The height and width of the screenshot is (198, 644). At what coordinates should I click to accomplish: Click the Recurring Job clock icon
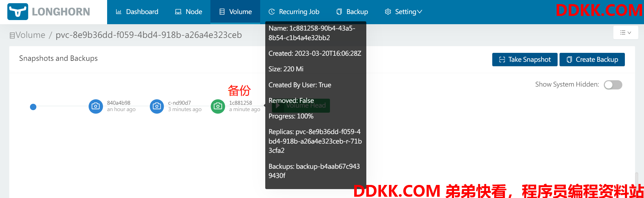click(272, 12)
